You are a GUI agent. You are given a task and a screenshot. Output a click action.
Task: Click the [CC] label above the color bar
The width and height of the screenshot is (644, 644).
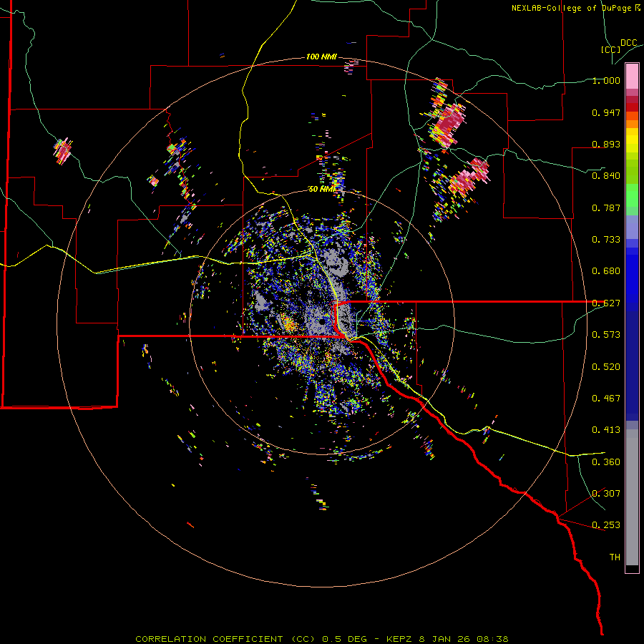610,50
